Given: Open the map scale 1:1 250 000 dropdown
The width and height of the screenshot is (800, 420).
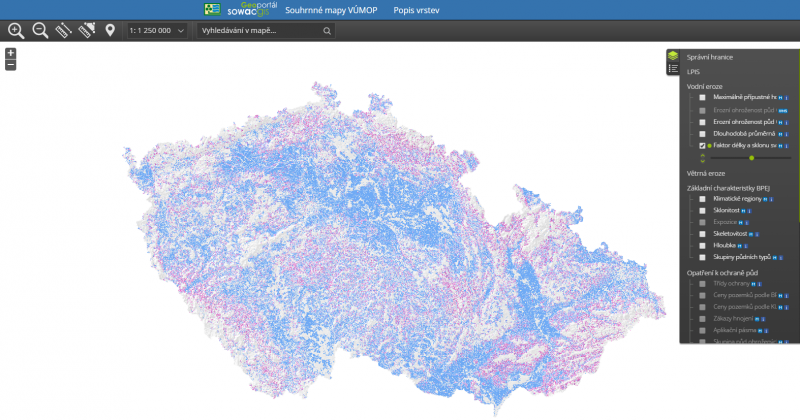Looking at the screenshot, I should click(x=158, y=31).
